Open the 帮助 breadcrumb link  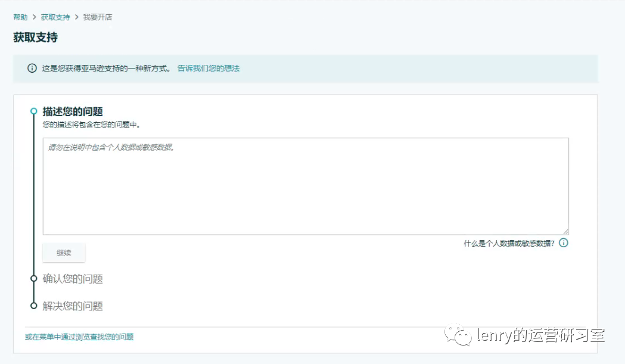[20, 17]
